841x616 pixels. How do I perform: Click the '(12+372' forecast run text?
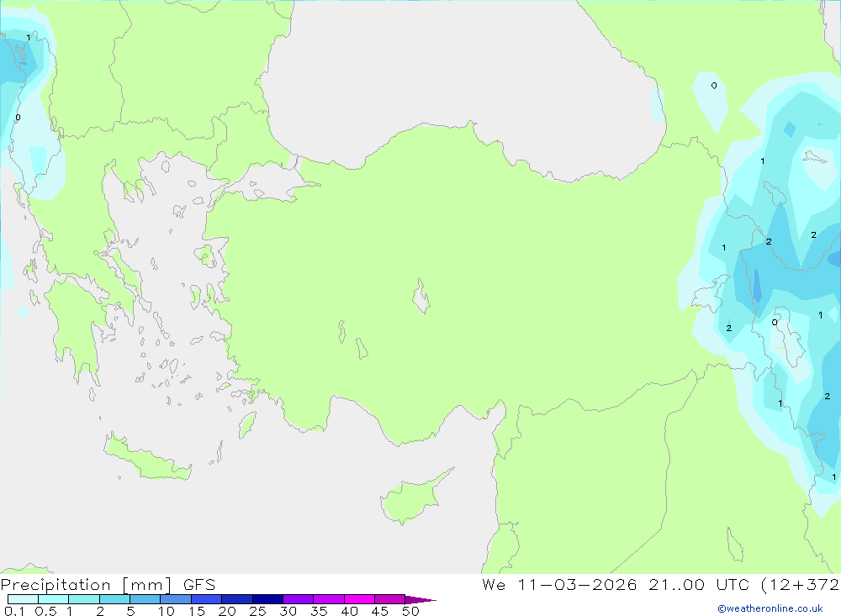(x=800, y=585)
